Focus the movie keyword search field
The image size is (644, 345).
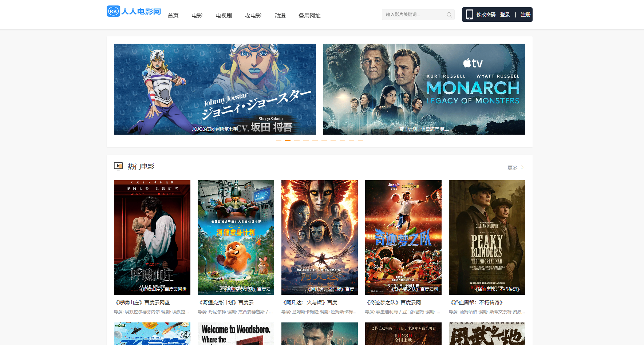[413, 15]
